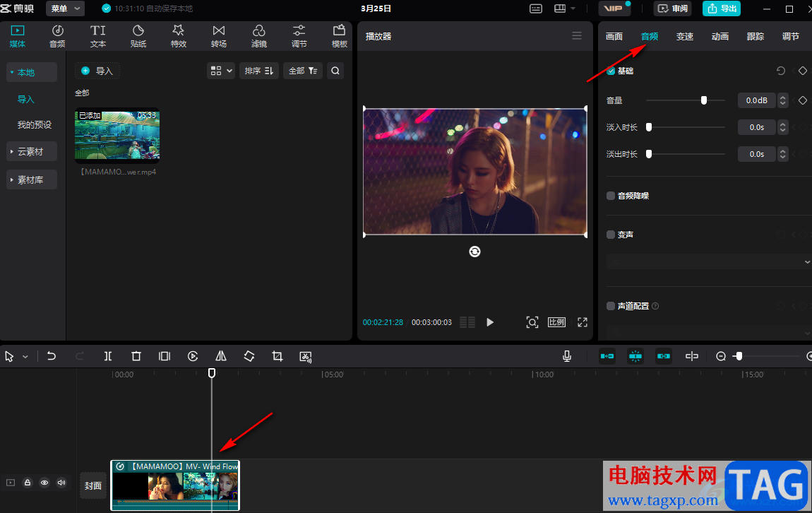Click the VIP button
The height and width of the screenshot is (513, 812).
pos(614,8)
